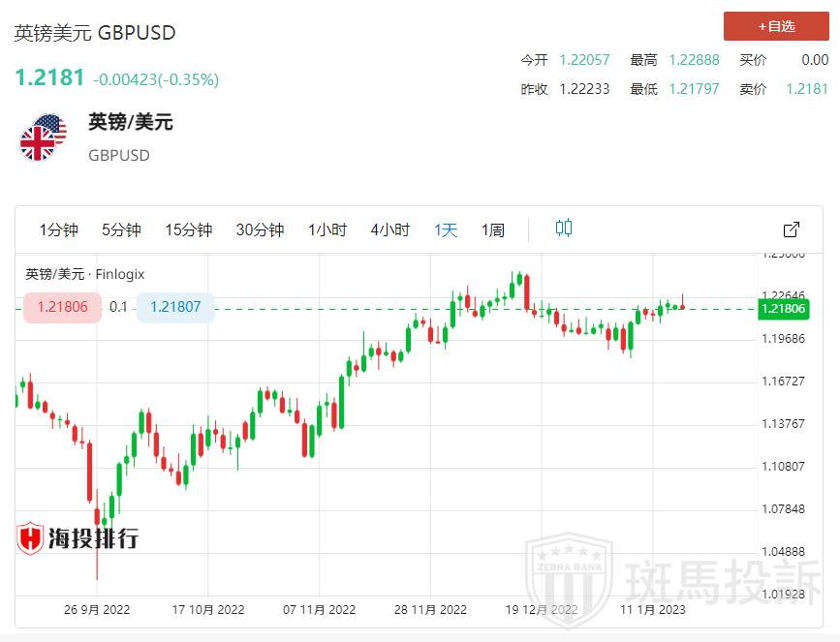The width and height of the screenshot is (840, 642).
Task: Switch chart to 1小时 timeframe
Action: click(x=327, y=229)
